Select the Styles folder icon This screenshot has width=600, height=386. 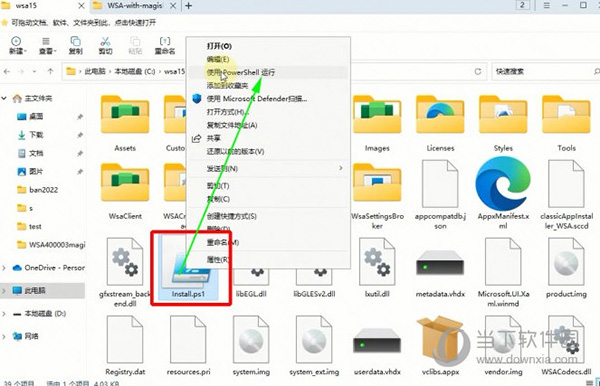click(503, 115)
